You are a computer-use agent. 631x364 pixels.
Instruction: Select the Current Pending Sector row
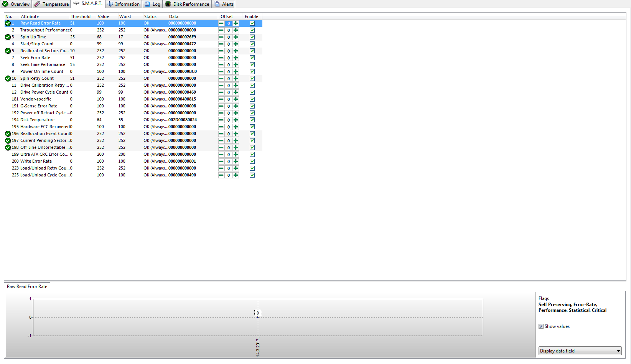tap(45, 141)
